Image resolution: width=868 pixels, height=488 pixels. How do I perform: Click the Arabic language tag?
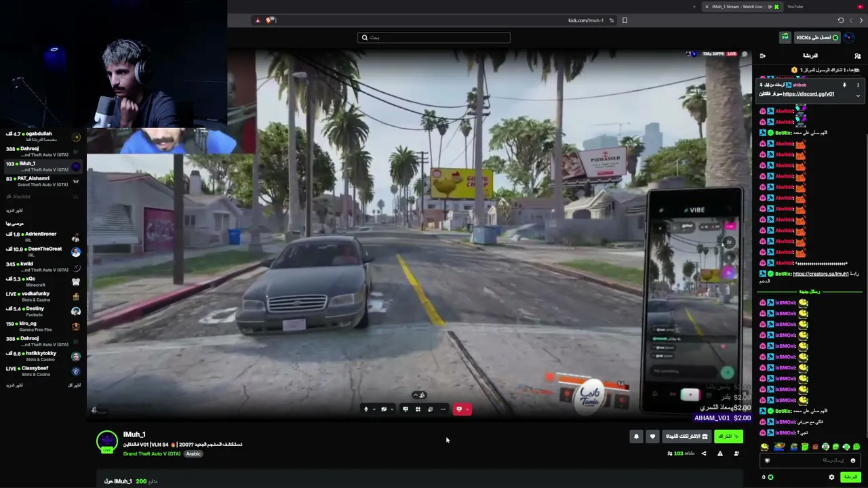(194, 454)
